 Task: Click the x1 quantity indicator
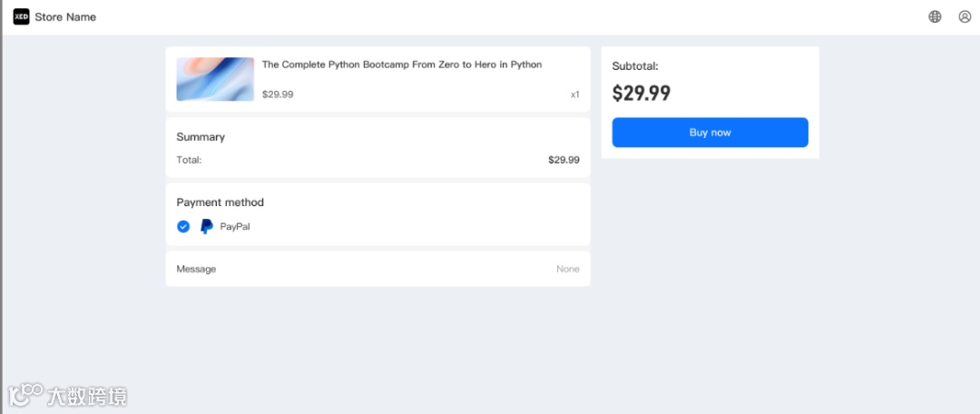[574, 94]
